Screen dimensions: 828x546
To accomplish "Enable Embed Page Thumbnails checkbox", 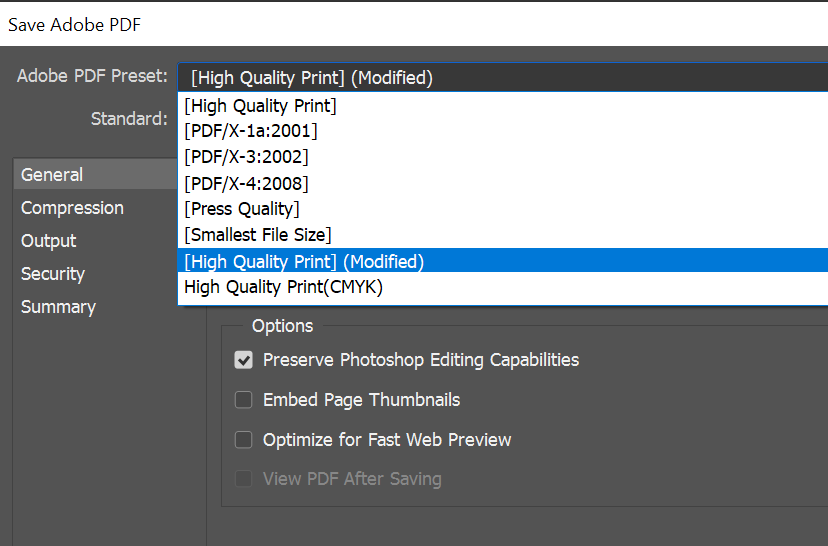I will click(x=243, y=400).
